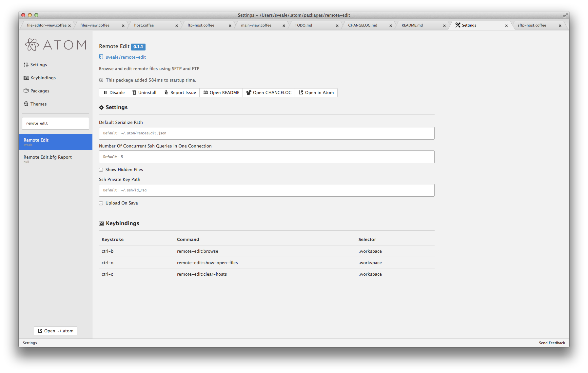Select Remote Edit.bfg Report in the list
This screenshot has width=588, height=373.
[x=55, y=159]
